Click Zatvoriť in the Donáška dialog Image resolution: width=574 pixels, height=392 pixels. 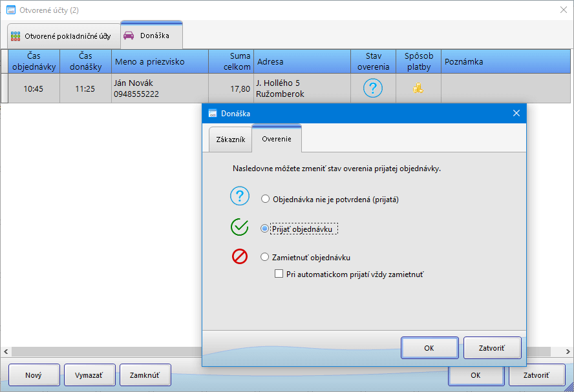tap(492, 347)
